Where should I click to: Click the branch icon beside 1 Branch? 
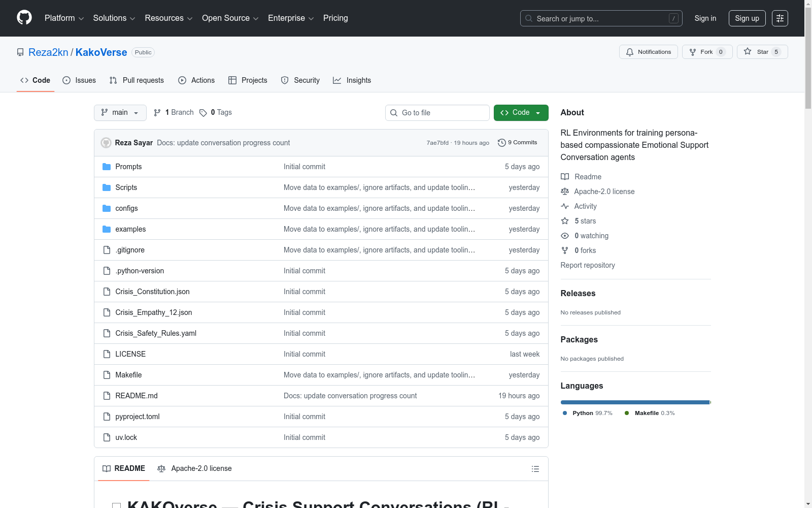[157, 113]
